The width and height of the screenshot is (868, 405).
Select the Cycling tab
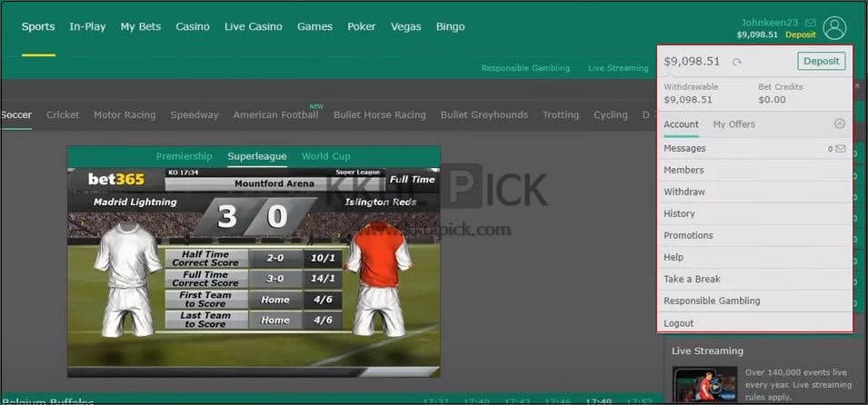coord(611,115)
